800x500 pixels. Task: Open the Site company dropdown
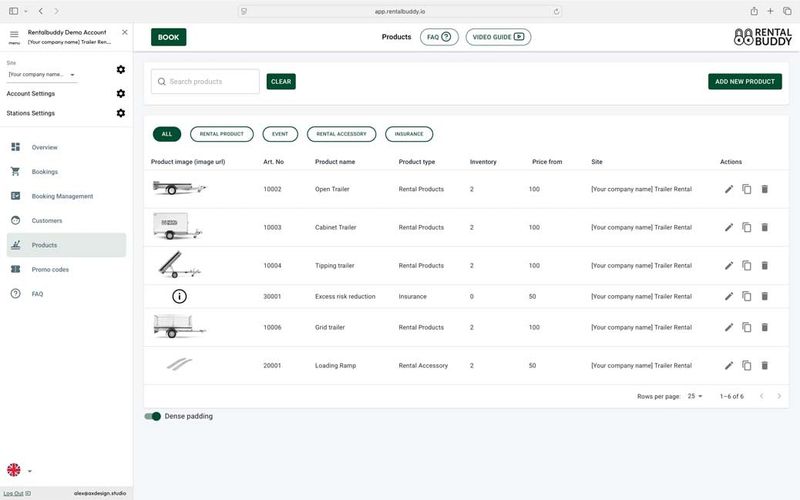pyautogui.click(x=42, y=74)
